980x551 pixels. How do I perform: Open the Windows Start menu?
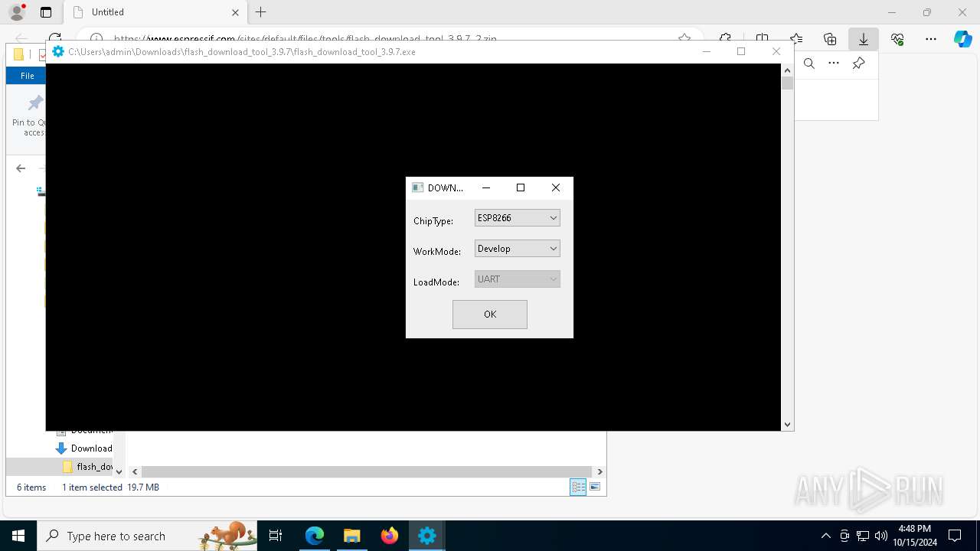tap(18, 536)
